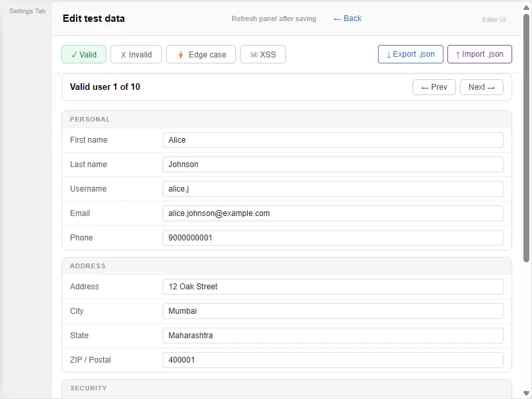Viewport: 532px width, 399px height.
Task: Switch to the XSS tab
Action: [263, 54]
